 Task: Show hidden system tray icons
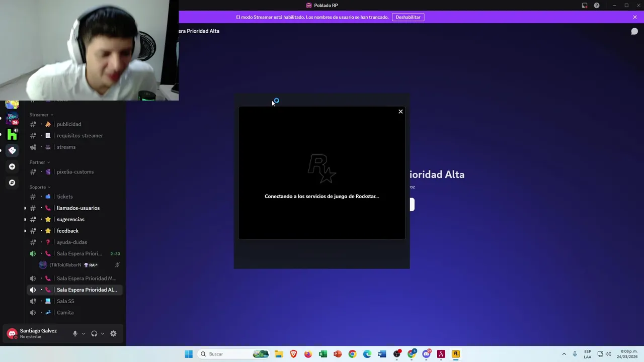coord(564,354)
